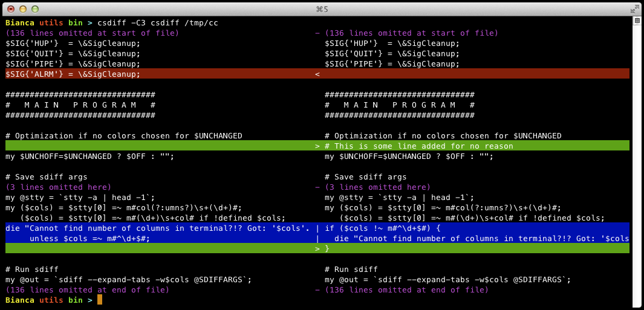
Task: Click the window title '⌘5'
Action: (322, 9)
